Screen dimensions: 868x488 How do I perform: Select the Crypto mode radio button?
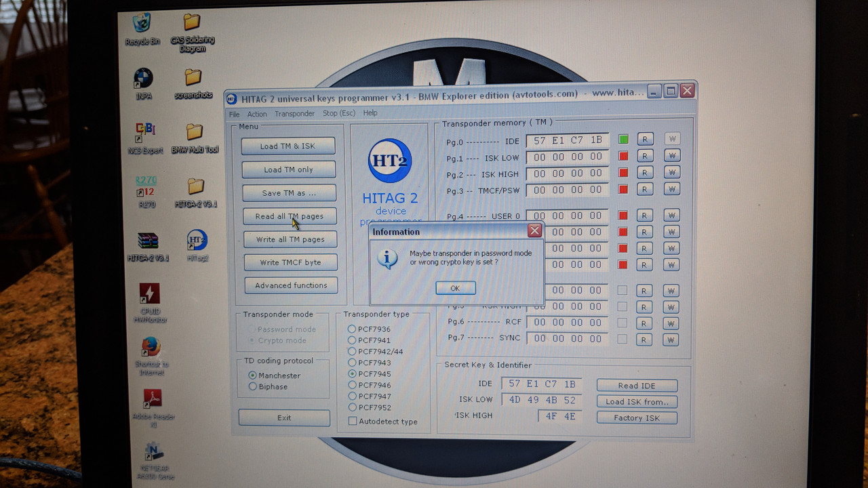click(277, 340)
